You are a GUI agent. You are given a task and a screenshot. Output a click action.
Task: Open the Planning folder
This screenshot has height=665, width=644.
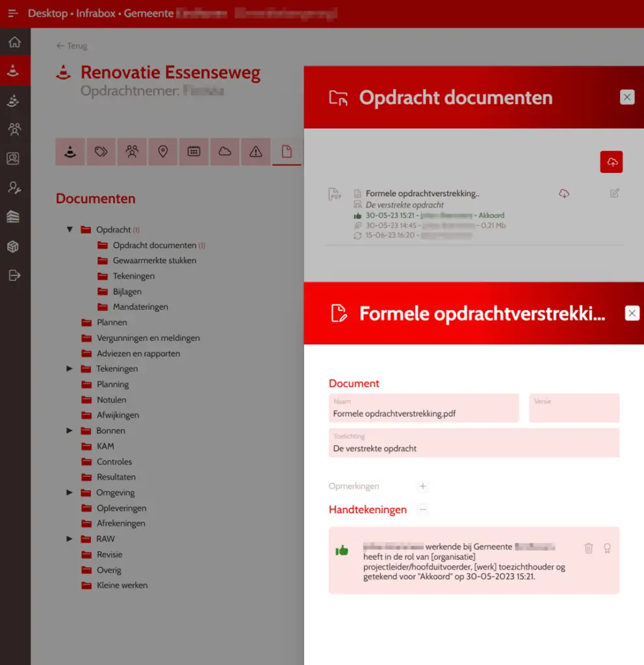tap(105, 384)
